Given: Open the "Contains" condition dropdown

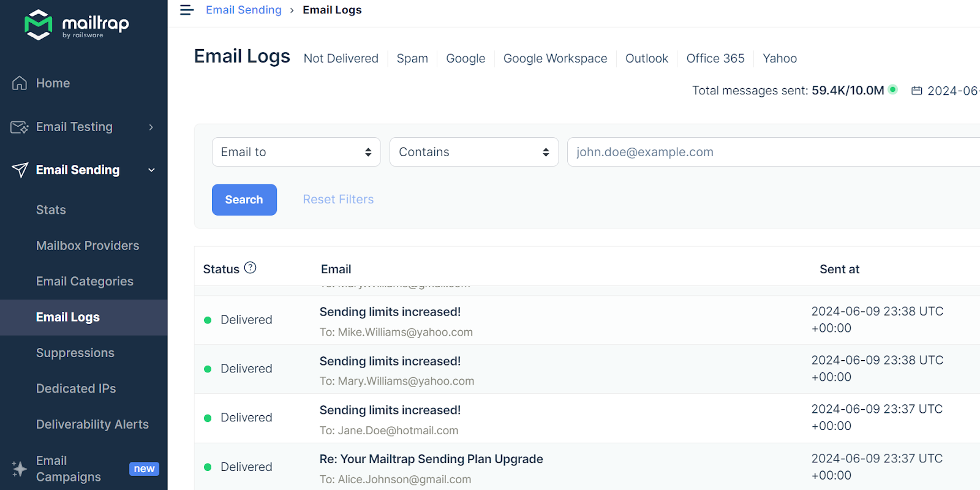Looking at the screenshot, I should coord(473,152).
